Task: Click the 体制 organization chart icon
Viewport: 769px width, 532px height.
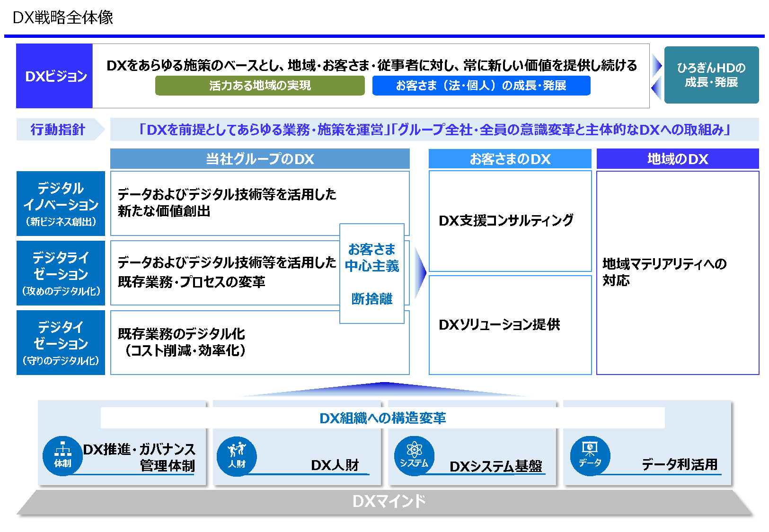Action: point(62,456)
